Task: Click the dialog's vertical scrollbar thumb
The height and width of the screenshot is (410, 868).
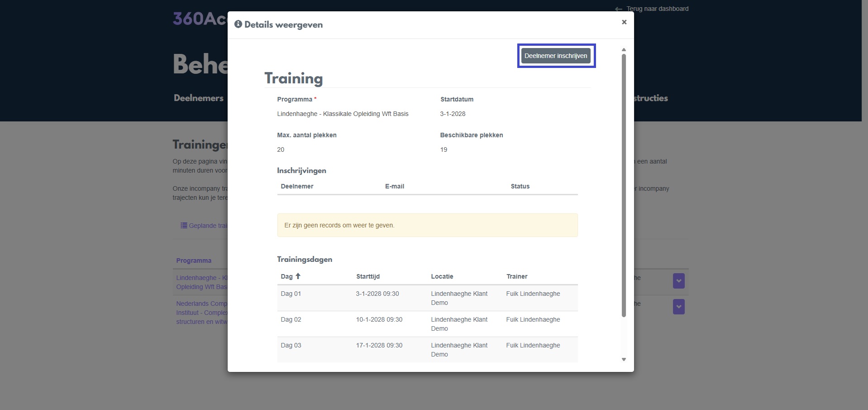Action: pyautogui.click(x=624, y=185)
